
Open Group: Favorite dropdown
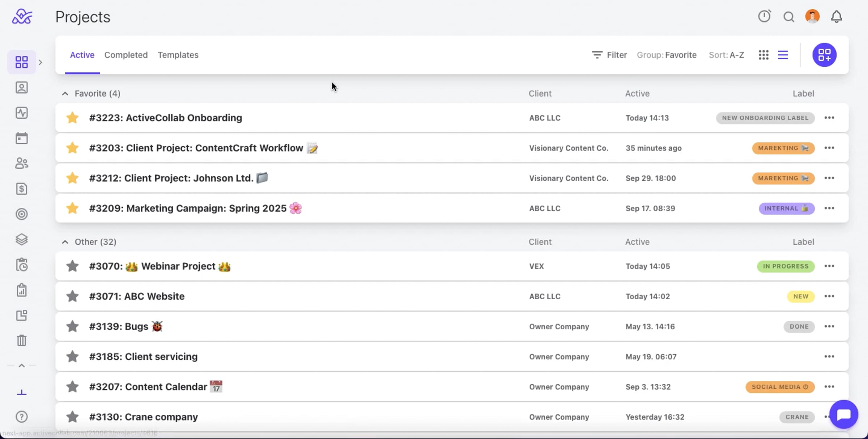[667, 55]
